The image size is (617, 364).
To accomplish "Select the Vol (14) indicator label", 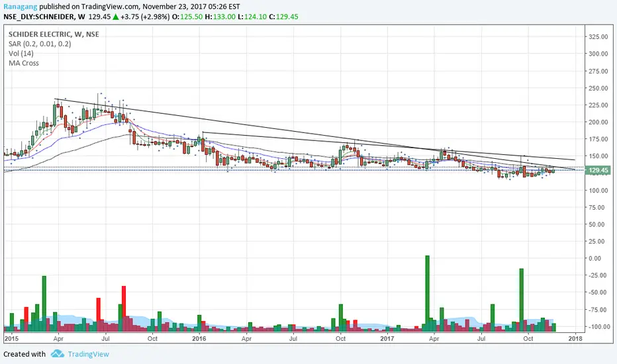I will pos(21,54).
